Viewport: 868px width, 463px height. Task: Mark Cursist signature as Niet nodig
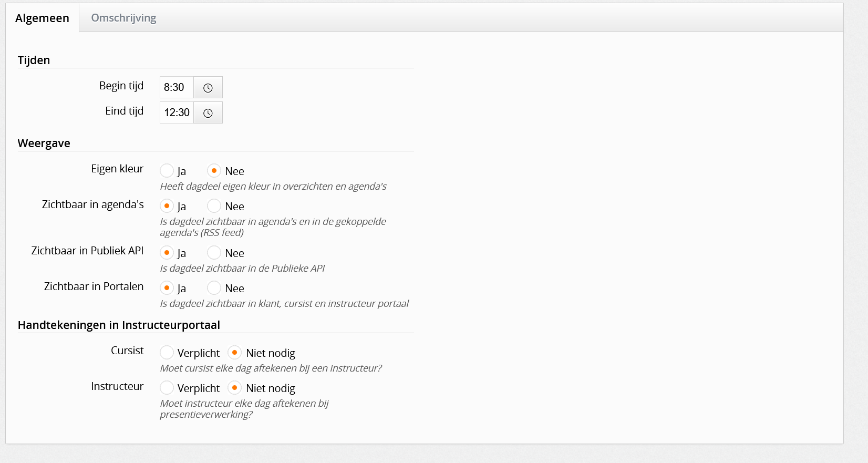234,353
